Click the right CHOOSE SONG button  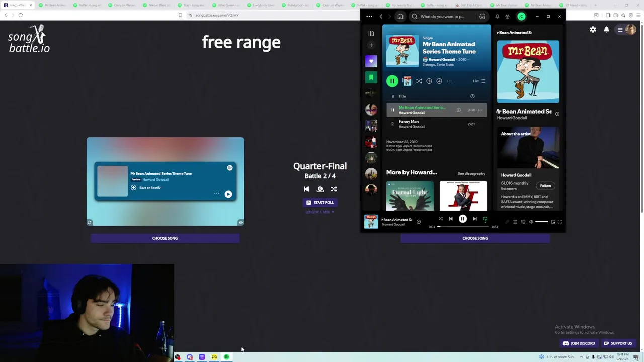tap(475, 238)
